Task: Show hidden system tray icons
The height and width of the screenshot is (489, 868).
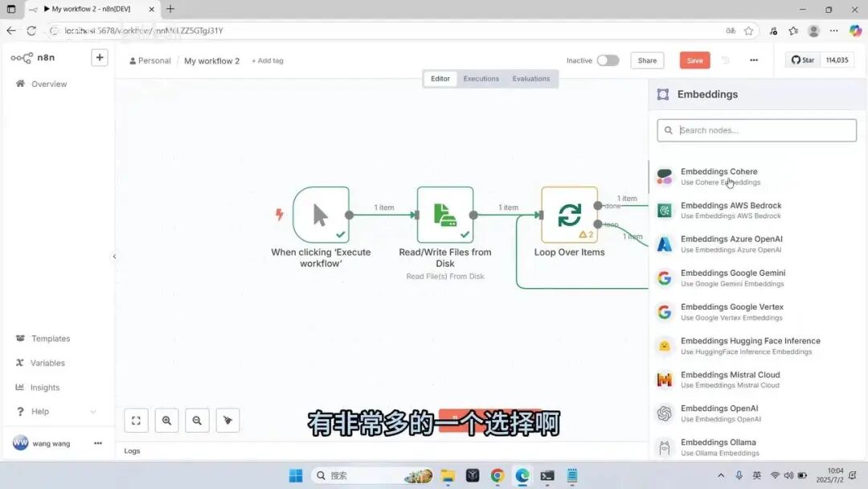Action: [x=721, y=475]
